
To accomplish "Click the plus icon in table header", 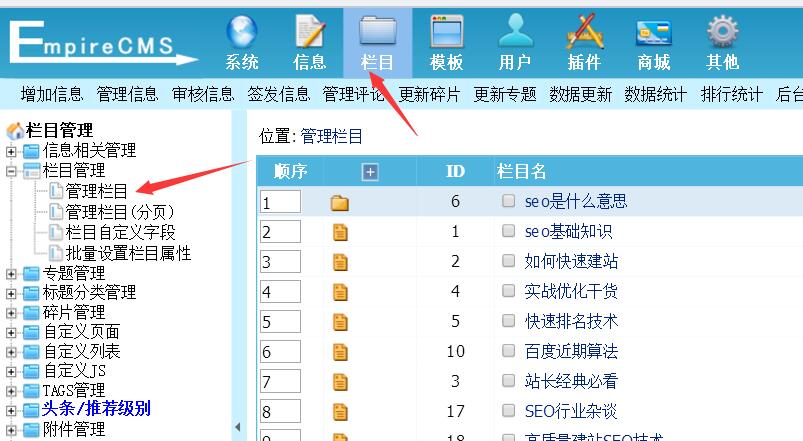I will coord(370,172).
